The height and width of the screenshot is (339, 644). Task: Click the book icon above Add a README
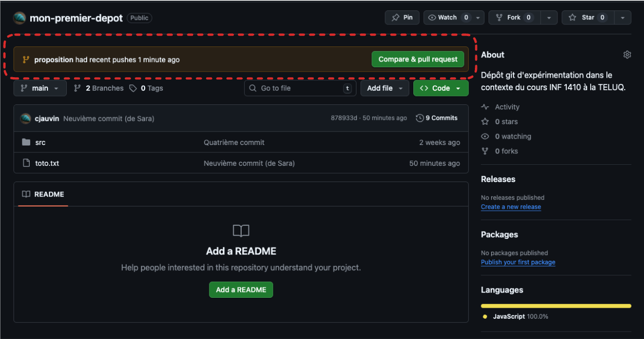click(x=241, y=231)
